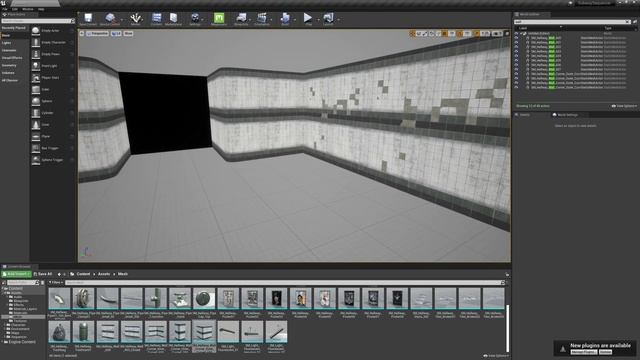The image size is (640, 360).
Task: Switch to the Details tab
Action: point(524,115)
